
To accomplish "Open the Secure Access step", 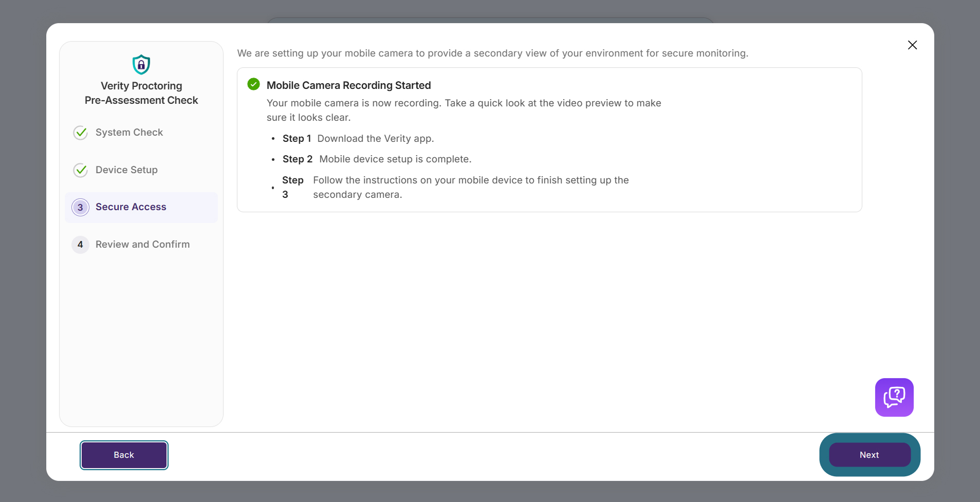I will pyautogui.click(x=141, y=208).
